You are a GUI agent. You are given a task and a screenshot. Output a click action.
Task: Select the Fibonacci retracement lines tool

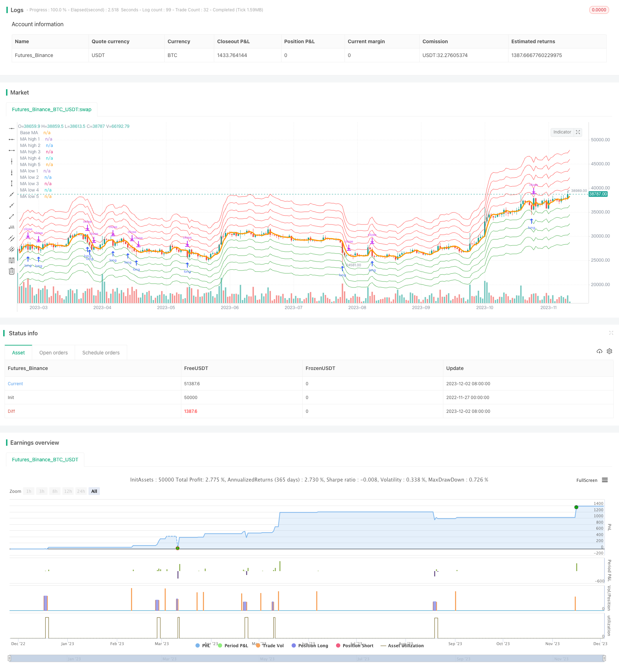(12, 260)
